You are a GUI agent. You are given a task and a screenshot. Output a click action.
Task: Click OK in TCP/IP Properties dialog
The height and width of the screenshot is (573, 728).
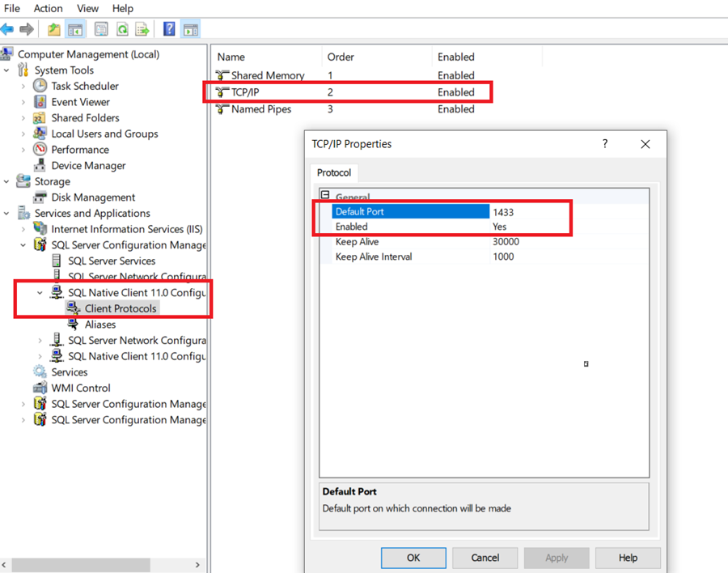413,557
